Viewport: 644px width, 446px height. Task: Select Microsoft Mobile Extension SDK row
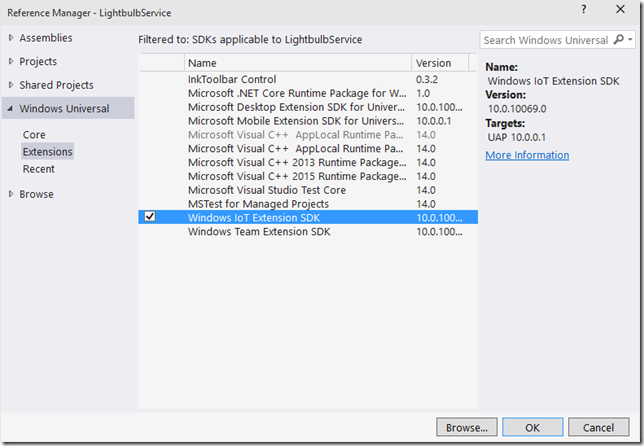pos(308,121)
